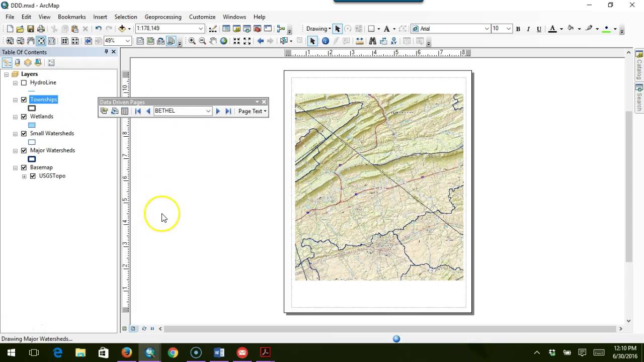The image size is (644, 362).
Task: Click the Go To XY icon
Action: pos(394,41)
